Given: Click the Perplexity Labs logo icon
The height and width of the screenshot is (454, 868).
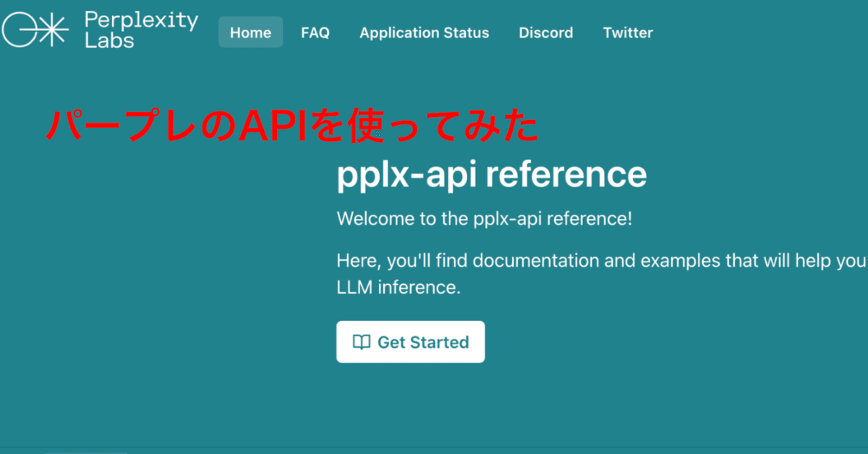Looking at the screenshot, I should pyautogui.click(x=35, y=30).
